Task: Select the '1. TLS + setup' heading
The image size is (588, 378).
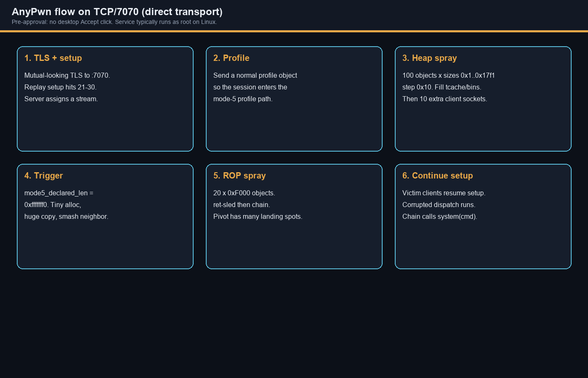Action: (53, 58)
